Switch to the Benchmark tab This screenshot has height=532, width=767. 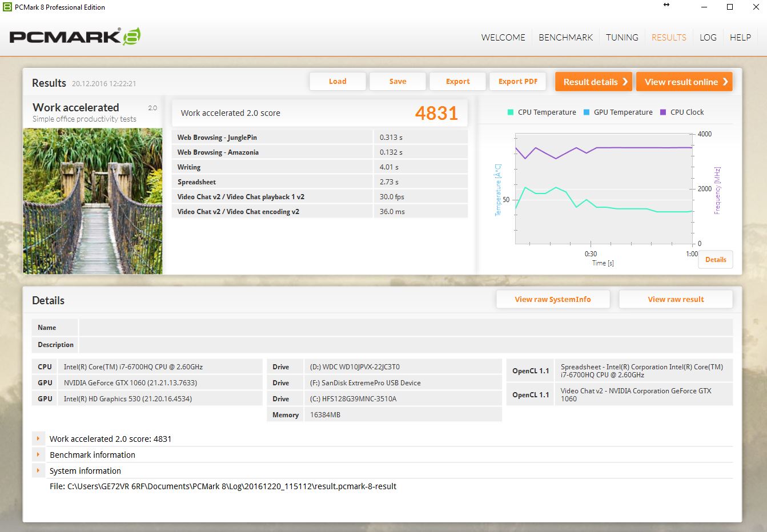(x=565, y=37)
